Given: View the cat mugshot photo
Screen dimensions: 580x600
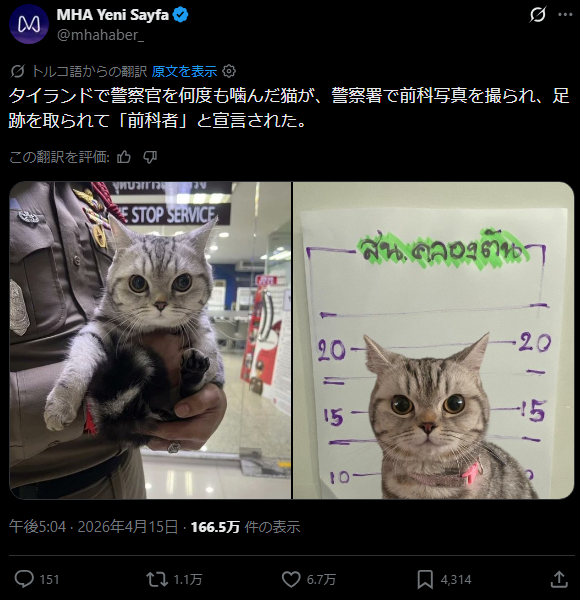Looking at the screenshot, I should [x=433, y=340].
